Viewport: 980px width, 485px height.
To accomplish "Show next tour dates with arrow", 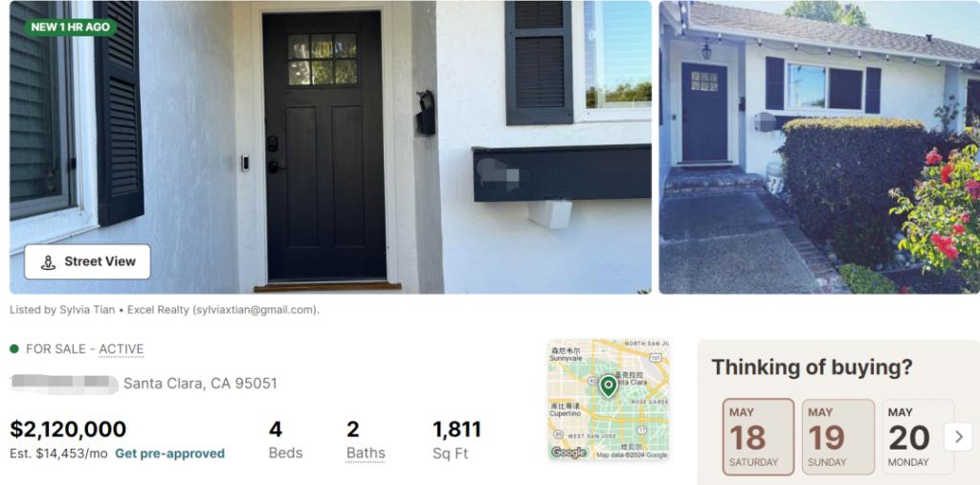I will tap(958, 436).
